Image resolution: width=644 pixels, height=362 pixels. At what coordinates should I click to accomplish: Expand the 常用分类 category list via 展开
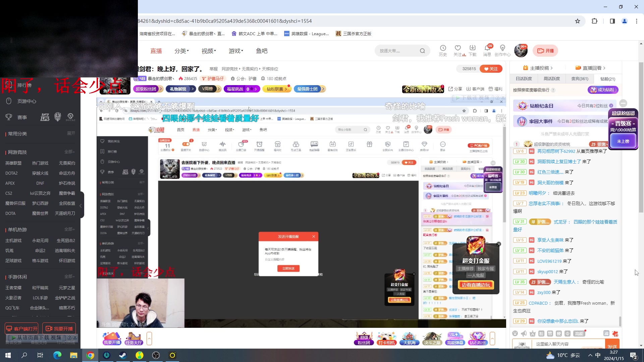70,133
